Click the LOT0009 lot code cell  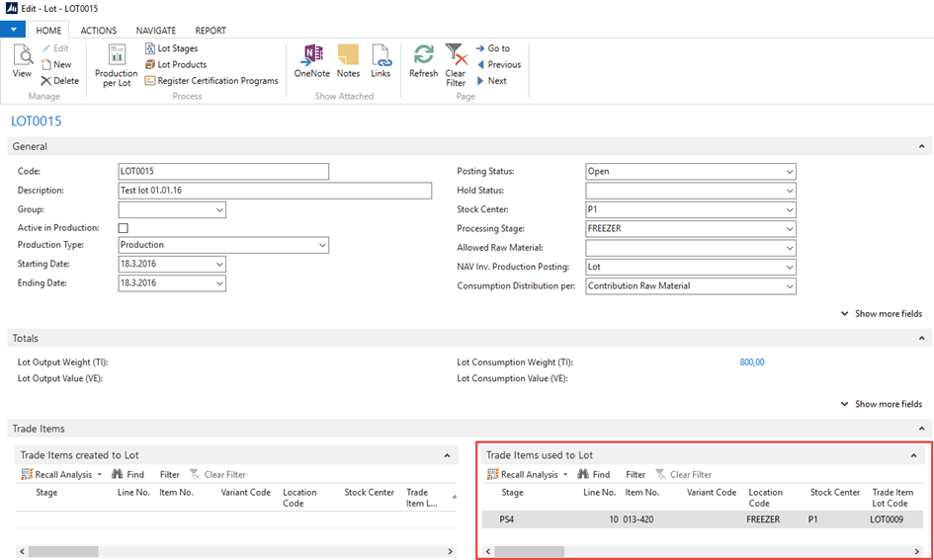click(887, 520)
